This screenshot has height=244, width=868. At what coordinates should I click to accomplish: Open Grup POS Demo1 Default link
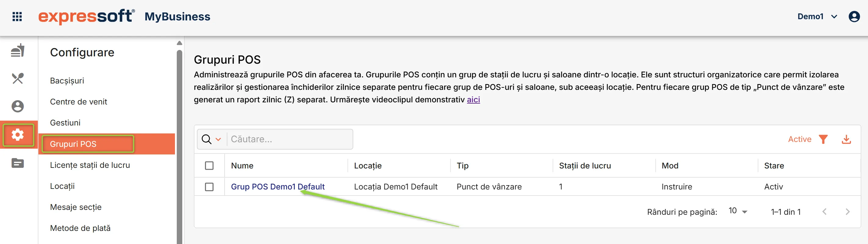pyautogui.click(x=278, y=187)
